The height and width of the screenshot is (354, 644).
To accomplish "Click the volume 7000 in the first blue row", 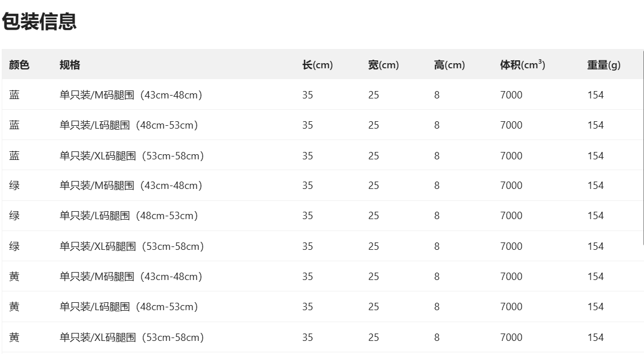I will [511, 95].
